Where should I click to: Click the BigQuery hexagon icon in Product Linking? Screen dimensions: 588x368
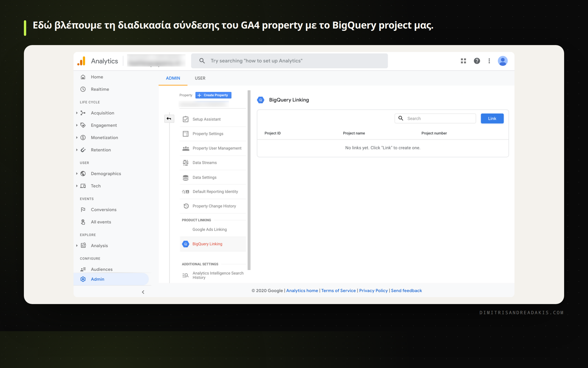coord(186,244)
